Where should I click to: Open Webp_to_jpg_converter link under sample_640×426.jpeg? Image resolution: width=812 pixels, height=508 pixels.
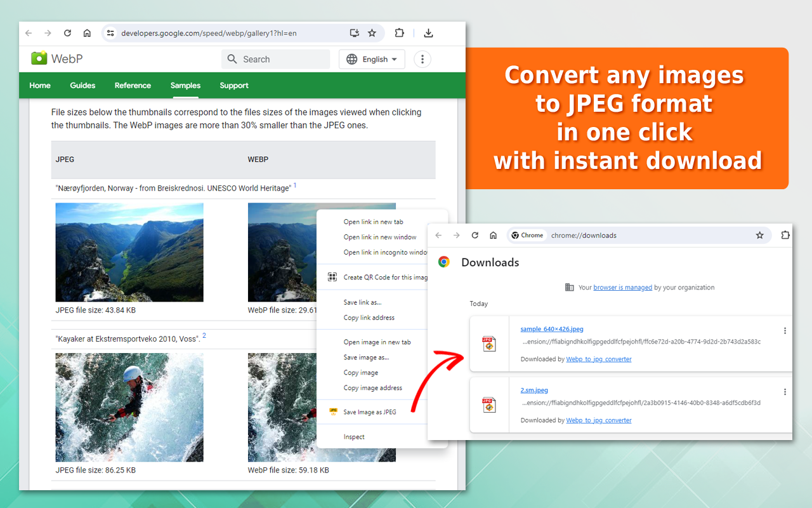coord(599,359)
